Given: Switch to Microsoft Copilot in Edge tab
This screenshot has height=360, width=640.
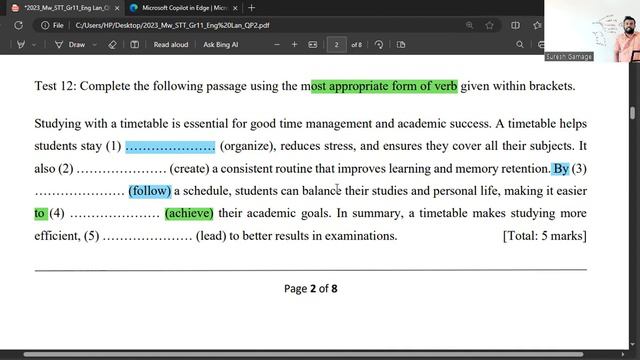Looking at the screenshot, I should pyautogui.click(x=184, y=8).
